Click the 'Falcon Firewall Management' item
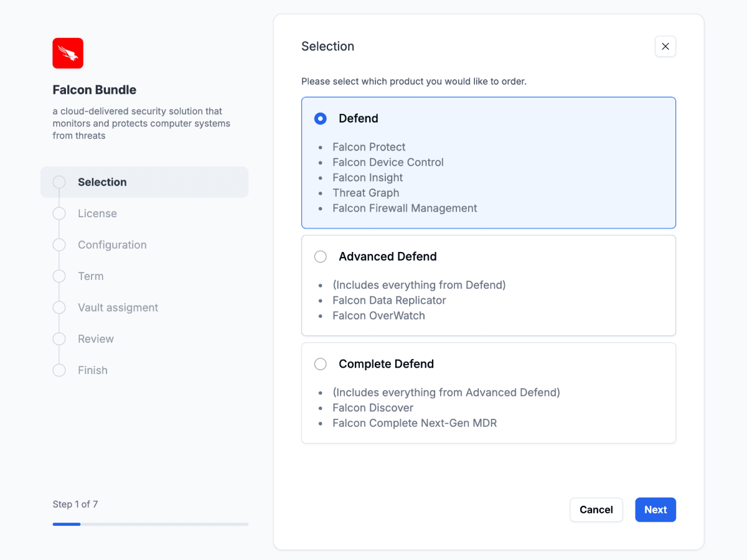 point(405,208)
